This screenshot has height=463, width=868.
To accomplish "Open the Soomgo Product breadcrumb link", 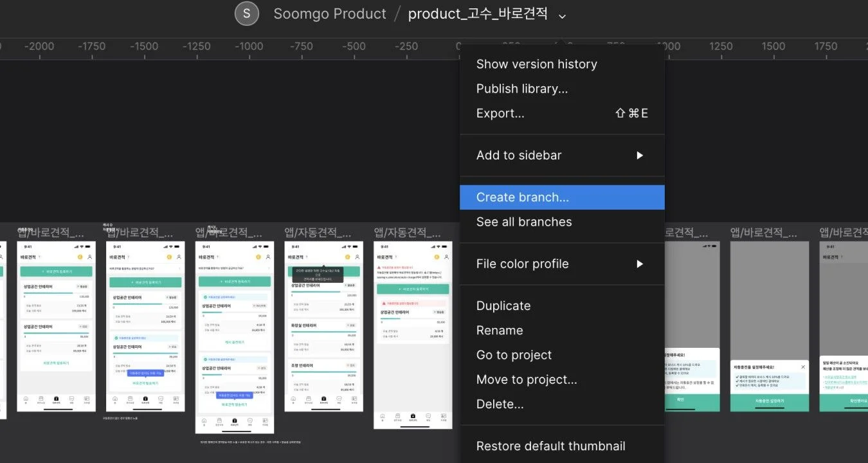I will 330,14.
